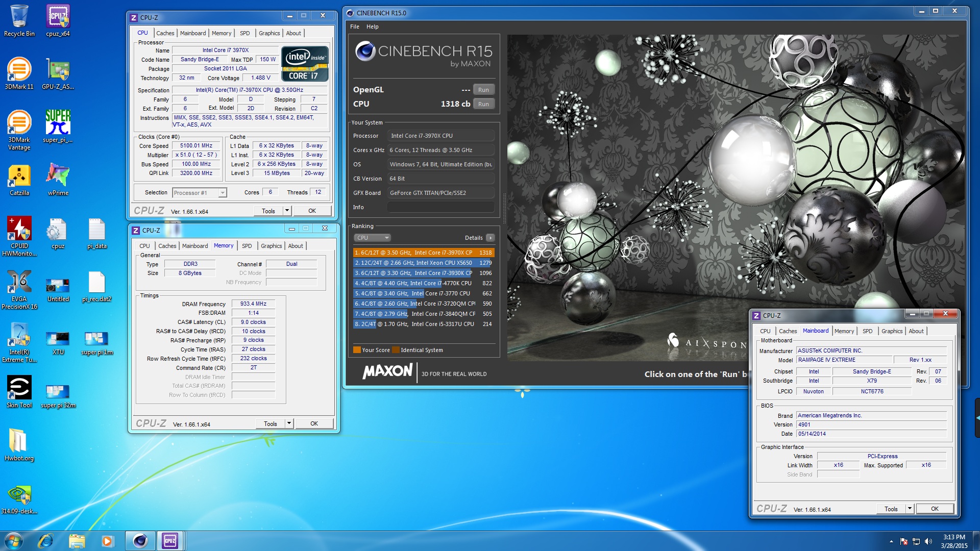Click the Windows Start button
The image size is (980, 551).
(x=14, y=541)
